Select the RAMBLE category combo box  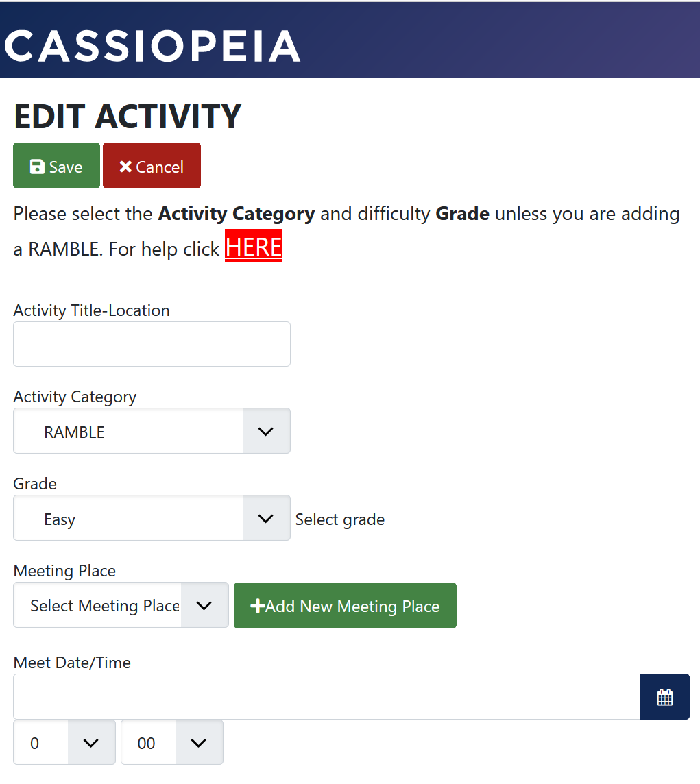click(x=128, y=431)
